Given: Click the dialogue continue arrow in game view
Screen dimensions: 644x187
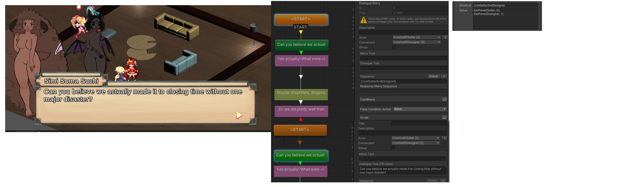Looking at the screenshot, I should point(239,115).
